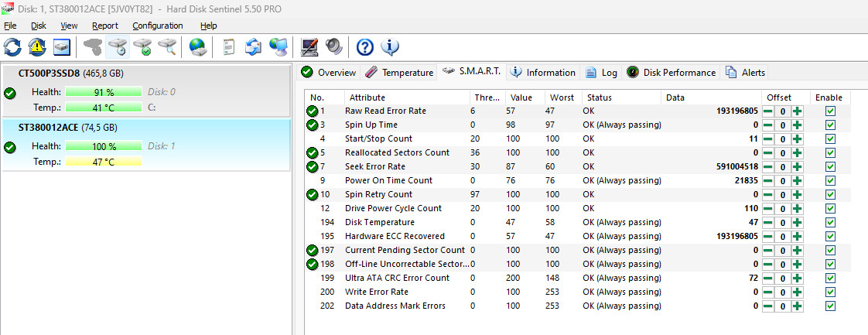Decrease offset for Spin Up Time

tap(768, 125)
